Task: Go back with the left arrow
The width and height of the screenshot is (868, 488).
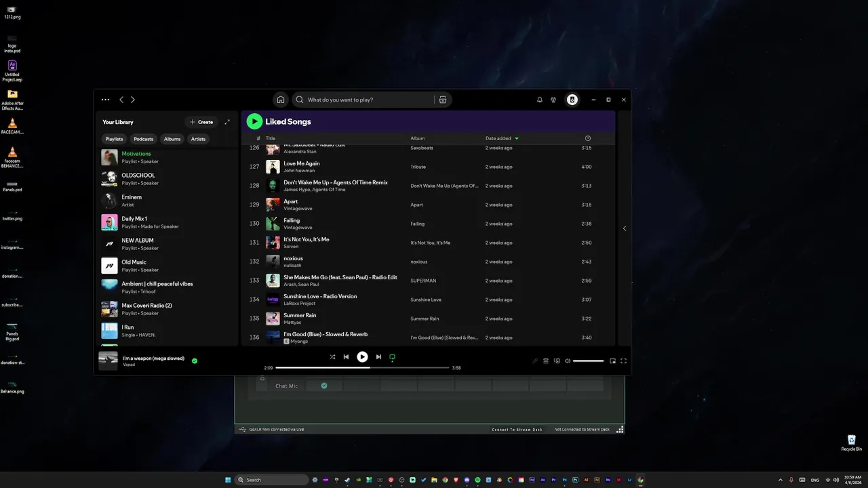Action: pyautogui.click(x=121, y=100)
